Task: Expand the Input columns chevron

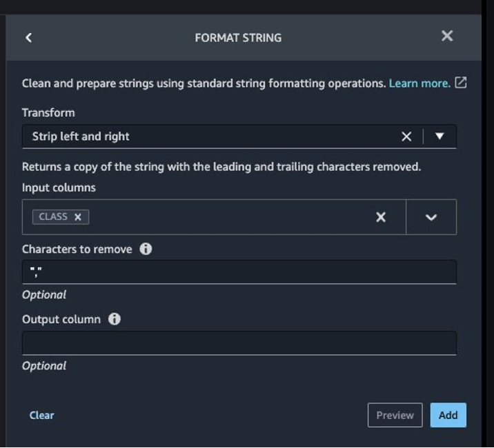Action: [431, 217]
